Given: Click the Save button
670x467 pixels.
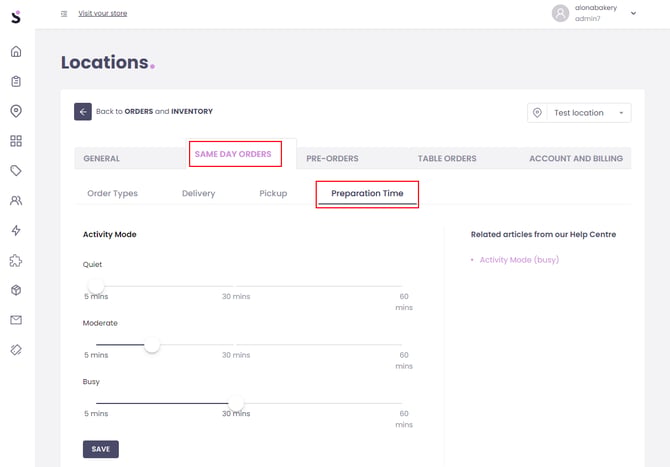Looking at the screenshot, I should [101, 449].
